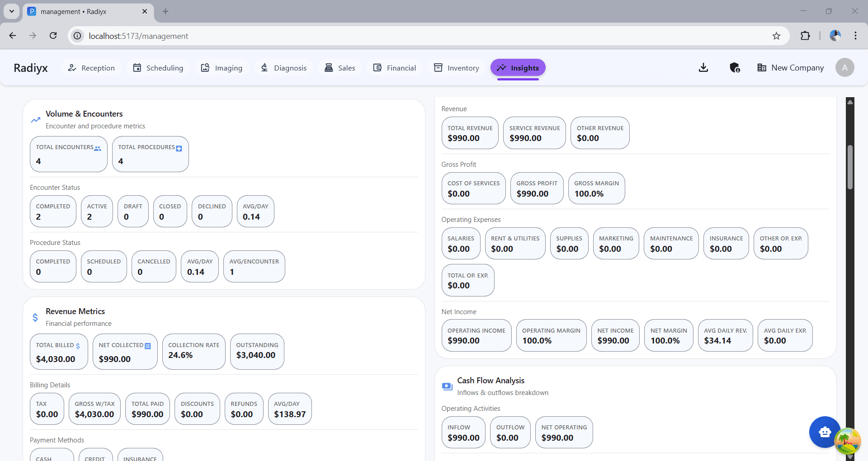Viewport: 868px width, 461px height.
Task: Open the shield settings icon
Action: tap(735, 68)
